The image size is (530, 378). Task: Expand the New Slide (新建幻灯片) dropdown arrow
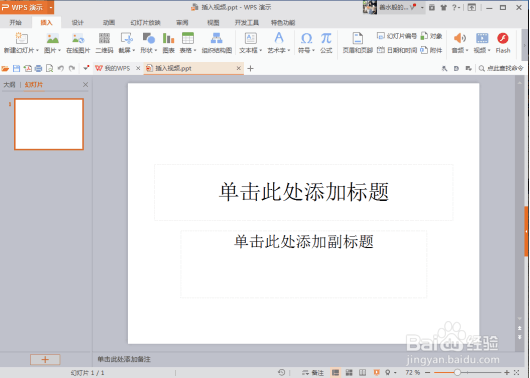[x=37, y=50]
